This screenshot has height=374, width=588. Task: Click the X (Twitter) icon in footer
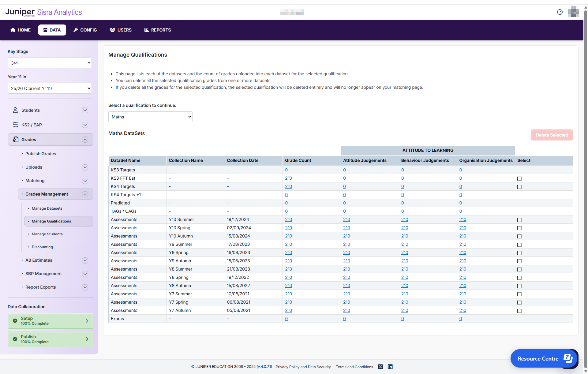tap(380, 367)
